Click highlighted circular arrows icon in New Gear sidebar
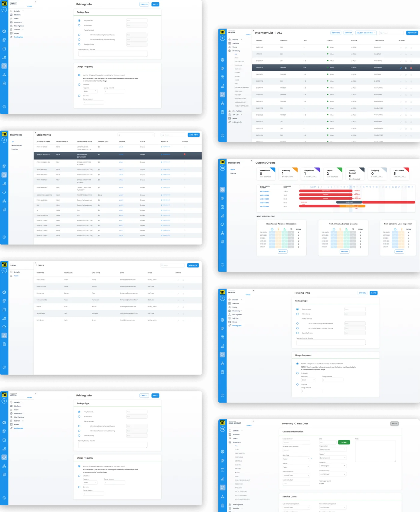 coord(222,487)
